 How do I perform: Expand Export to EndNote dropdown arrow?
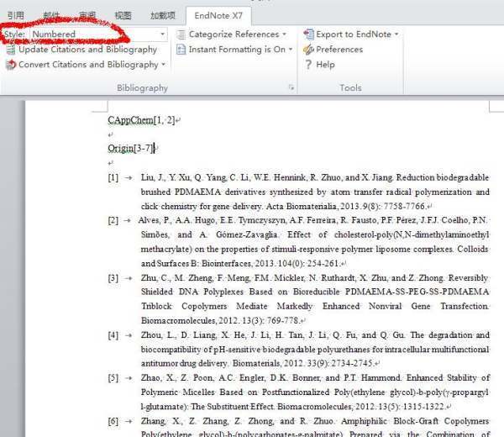(x=396, y=34)
